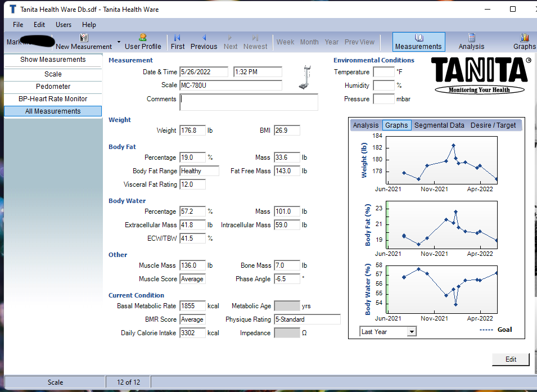This screenshot has width=537, height=392.
Task: Expand New Measurement dropdown arrow
Action: [119, 42]
